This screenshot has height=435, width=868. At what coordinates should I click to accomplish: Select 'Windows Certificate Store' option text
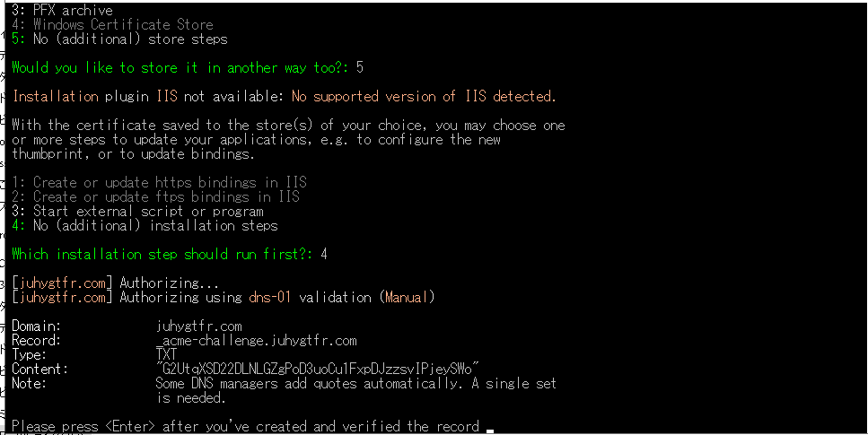point(123,24)
